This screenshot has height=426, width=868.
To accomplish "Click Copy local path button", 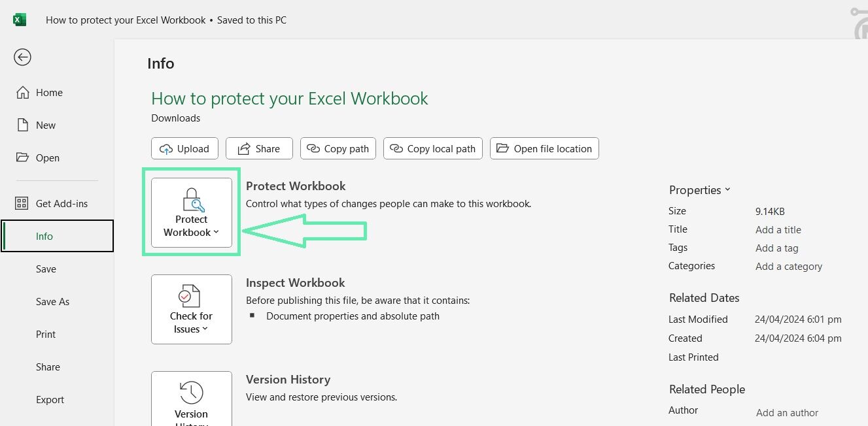I will point(433,148).
